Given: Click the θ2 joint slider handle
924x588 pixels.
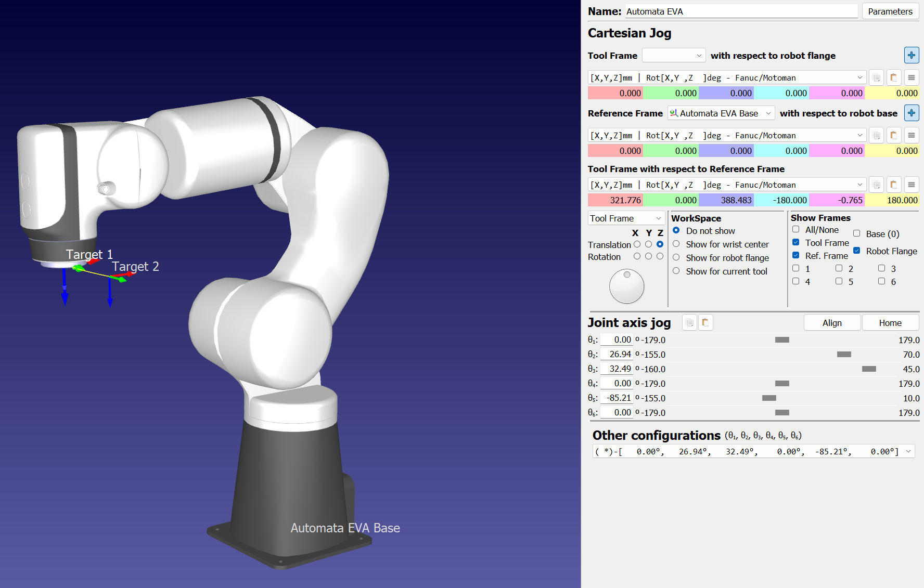Looking at the screenshot, I should tap(843, 355).
